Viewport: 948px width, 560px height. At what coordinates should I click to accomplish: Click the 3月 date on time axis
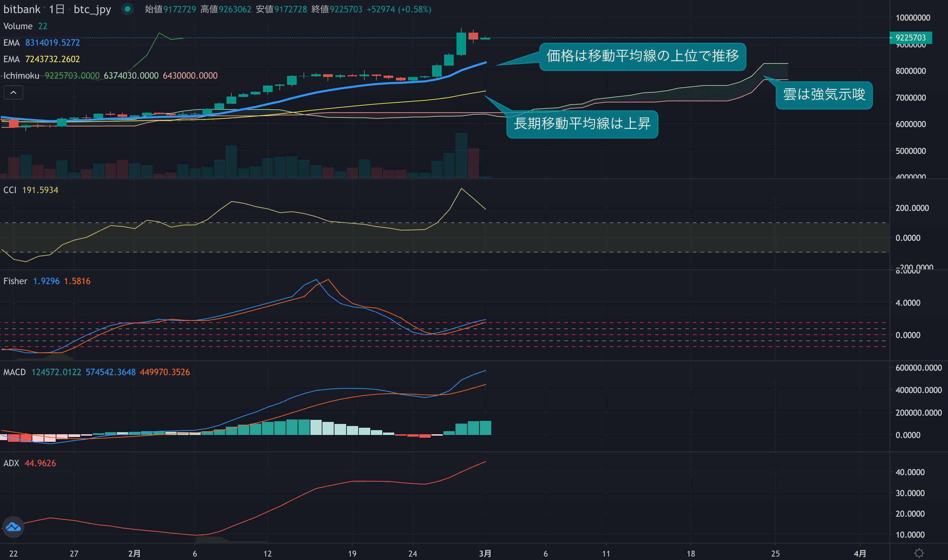485,553
